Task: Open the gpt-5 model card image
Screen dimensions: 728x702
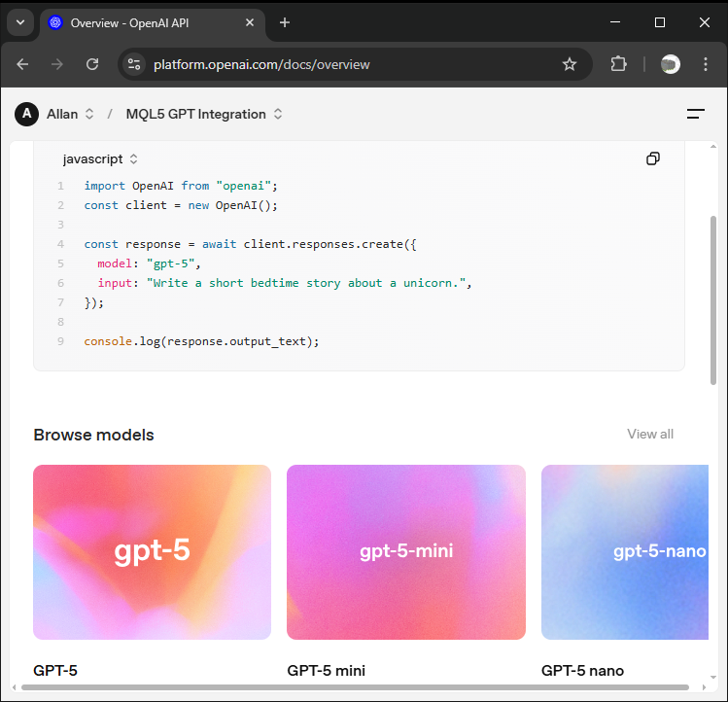Action: [x=152, y=552]
